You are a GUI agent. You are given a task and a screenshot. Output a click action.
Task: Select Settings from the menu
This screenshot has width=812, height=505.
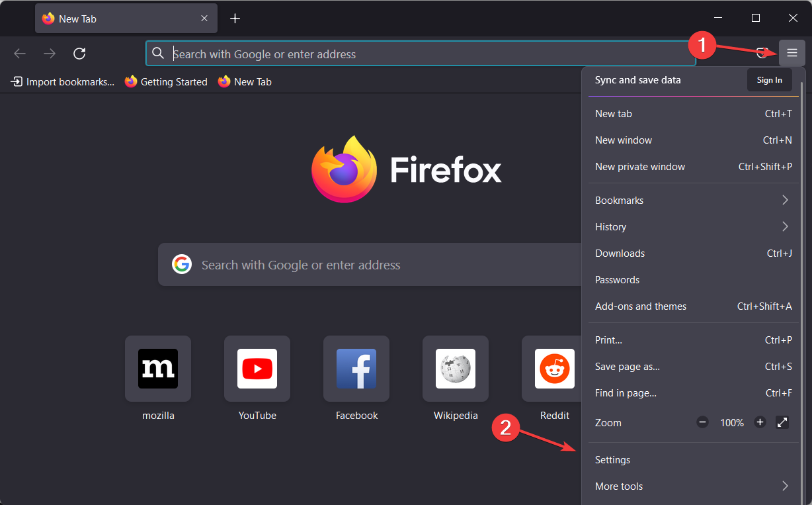[x=612, y=459]
